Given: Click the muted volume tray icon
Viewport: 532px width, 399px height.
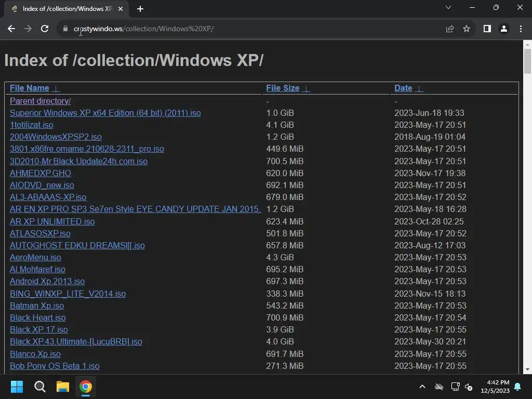Looking at the screenshot, I should tap(469, 387).
